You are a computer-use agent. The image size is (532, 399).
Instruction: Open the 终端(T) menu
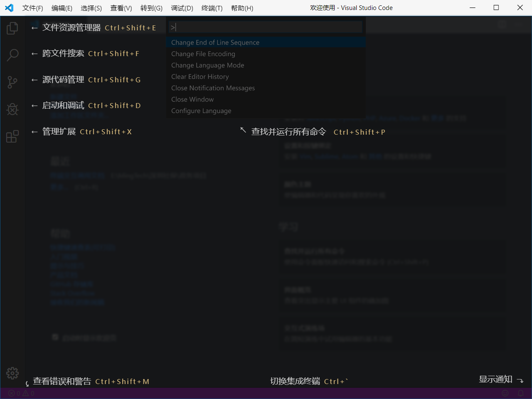212,8
